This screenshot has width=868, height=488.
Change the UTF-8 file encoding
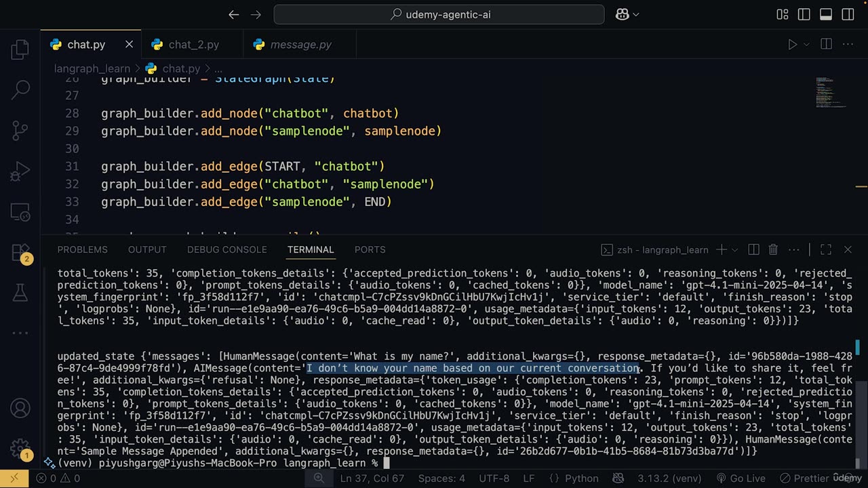click(494, 479)
